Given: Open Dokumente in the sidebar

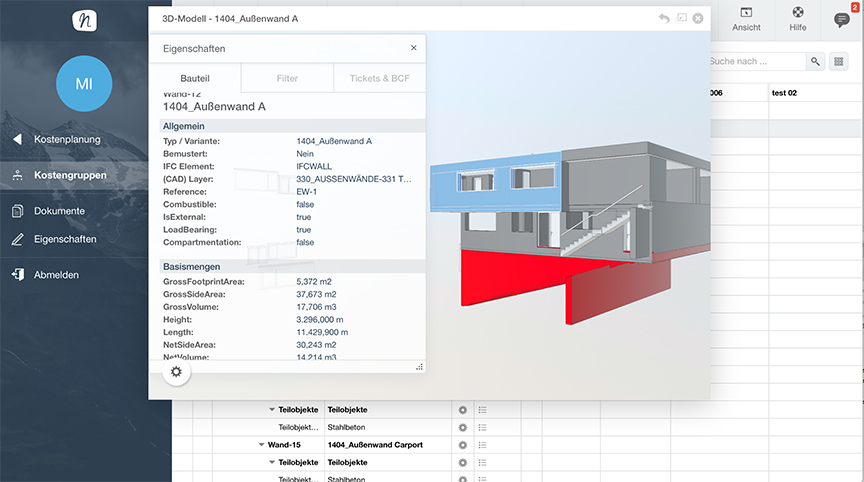Looking at the screenshot, I should pyautogui.click(x=59, y=211).
